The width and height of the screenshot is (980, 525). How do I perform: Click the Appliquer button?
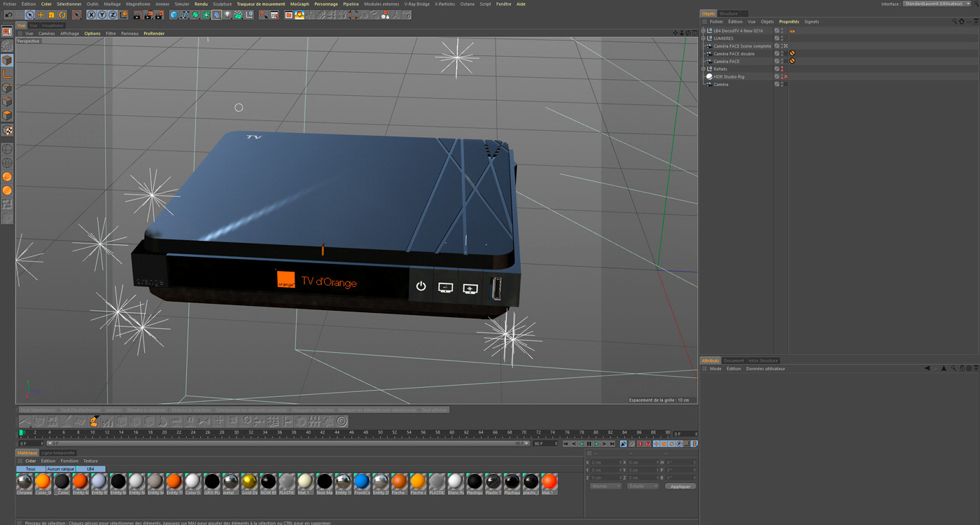click(680, 486)
